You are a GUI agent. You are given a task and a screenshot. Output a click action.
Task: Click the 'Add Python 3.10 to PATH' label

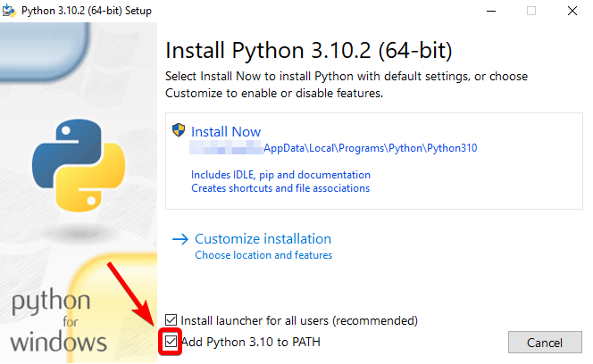250,342
